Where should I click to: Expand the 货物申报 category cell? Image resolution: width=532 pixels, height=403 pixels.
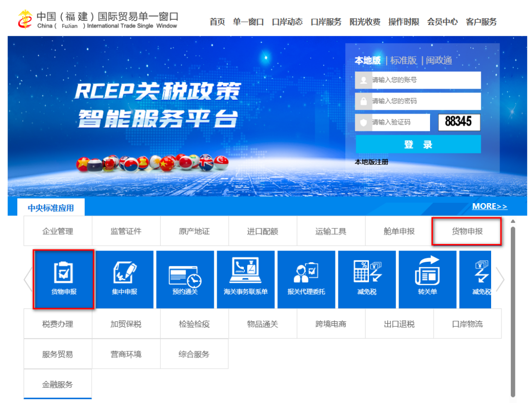(x=467, y=231)
